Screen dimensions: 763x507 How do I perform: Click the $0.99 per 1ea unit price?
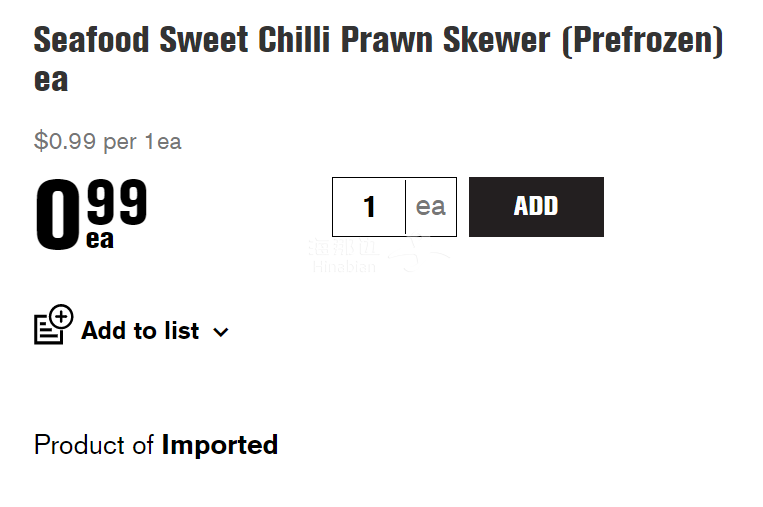[x=108, y=142]
